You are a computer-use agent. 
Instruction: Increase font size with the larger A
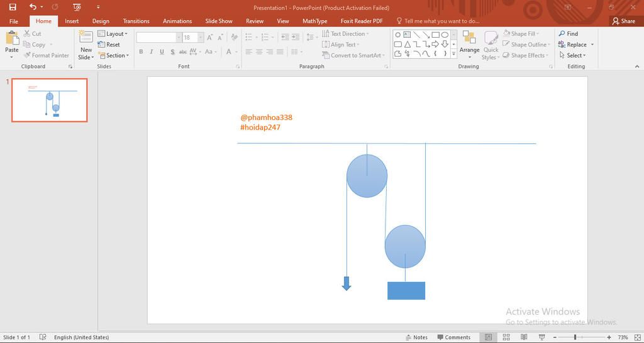click(210, 38)
